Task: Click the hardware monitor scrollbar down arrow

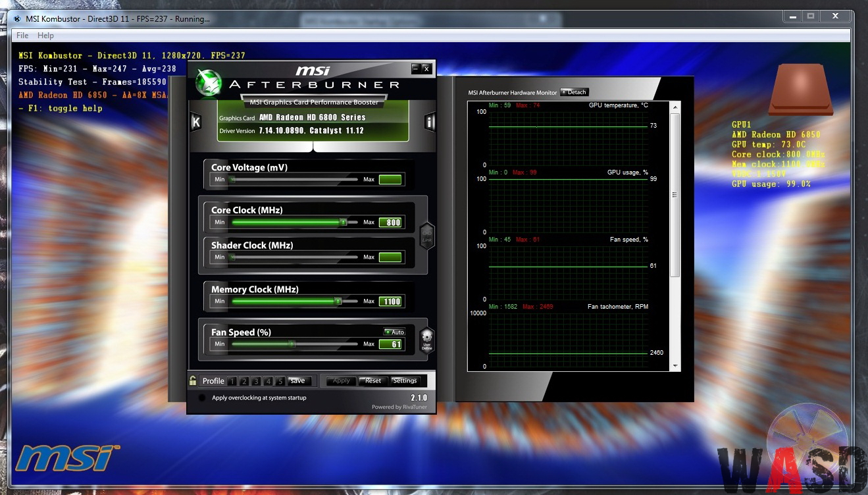Action: coord(675,366)
